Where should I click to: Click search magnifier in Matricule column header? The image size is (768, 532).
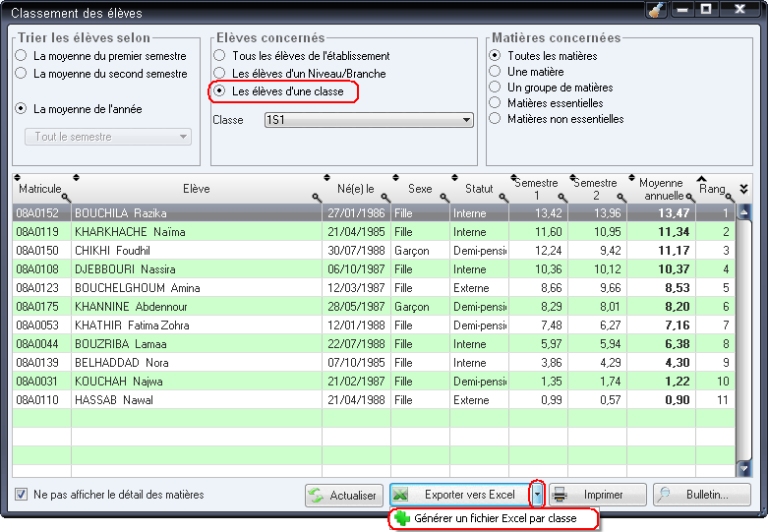[x=64, y=198]
